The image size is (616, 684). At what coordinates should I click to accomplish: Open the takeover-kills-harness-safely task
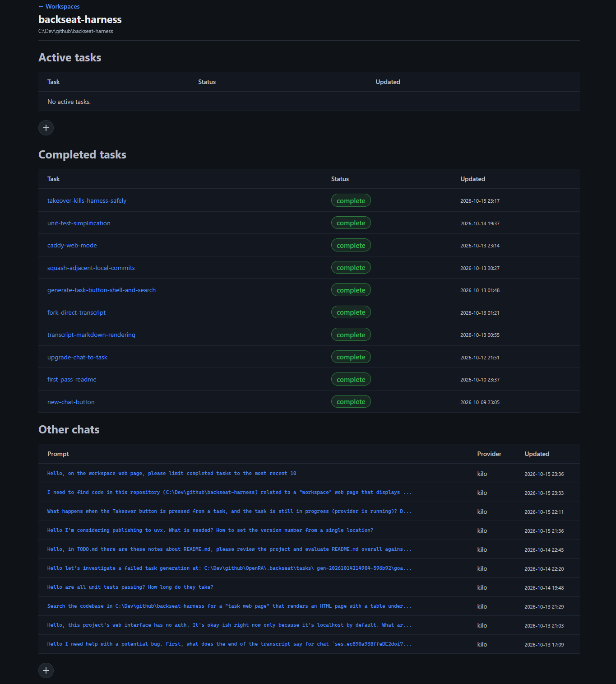(87, 200)
